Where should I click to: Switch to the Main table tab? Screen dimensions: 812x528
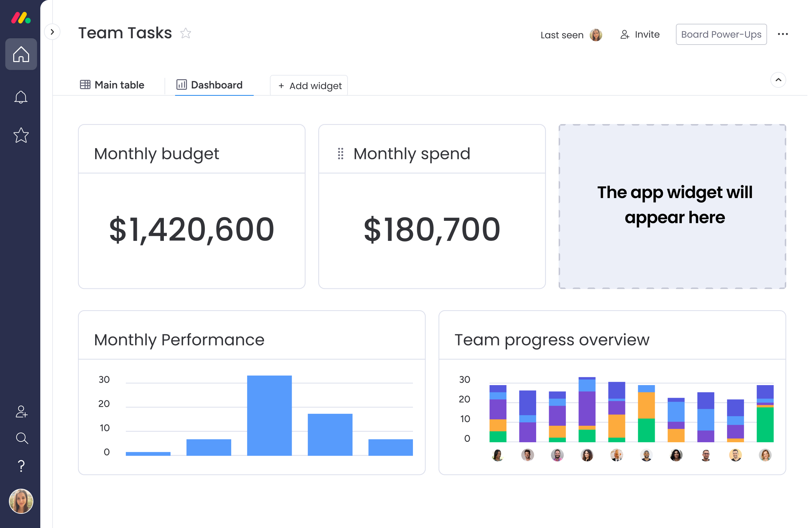(112, 85)
